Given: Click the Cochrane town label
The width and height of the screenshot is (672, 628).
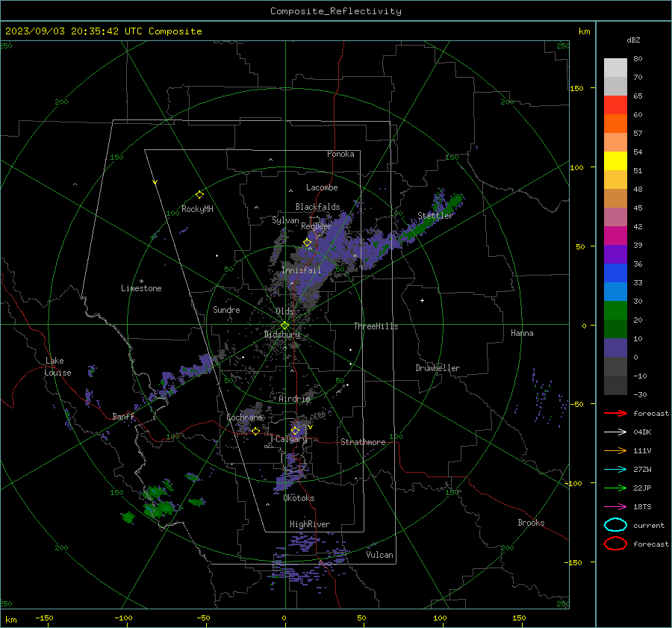Looking at the screenshot, I should coord(244,417).
